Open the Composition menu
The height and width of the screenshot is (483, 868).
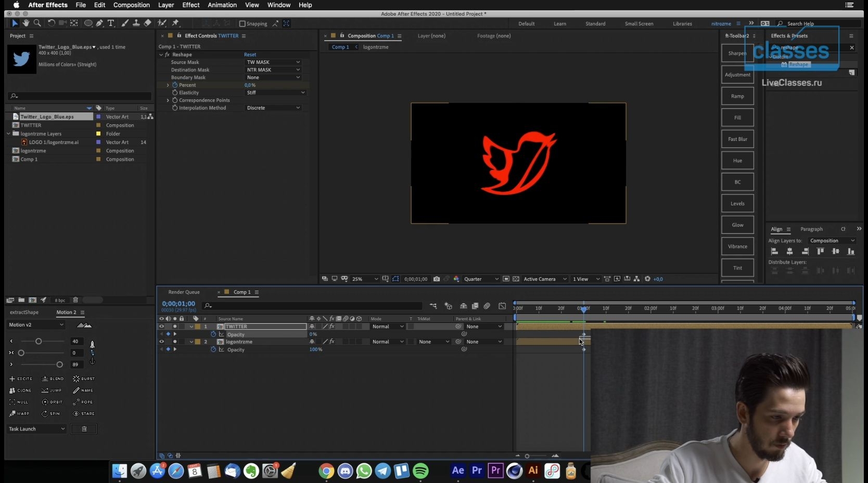tap(132, 5)
